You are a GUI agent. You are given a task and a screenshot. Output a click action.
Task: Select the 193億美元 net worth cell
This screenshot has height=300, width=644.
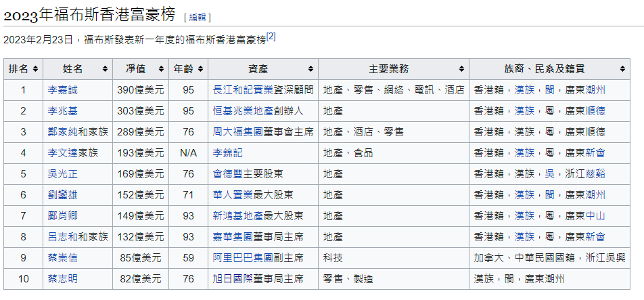coord(141,153)
